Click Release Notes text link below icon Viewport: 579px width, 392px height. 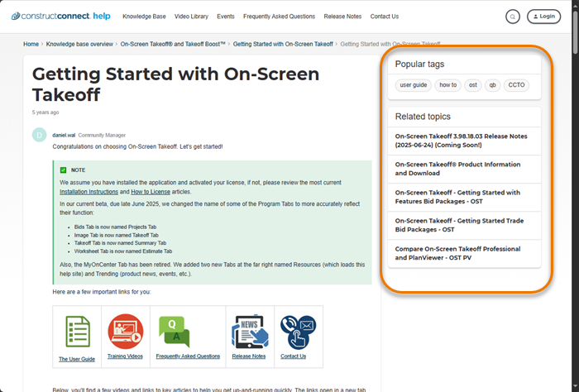[x=249, y=356]
